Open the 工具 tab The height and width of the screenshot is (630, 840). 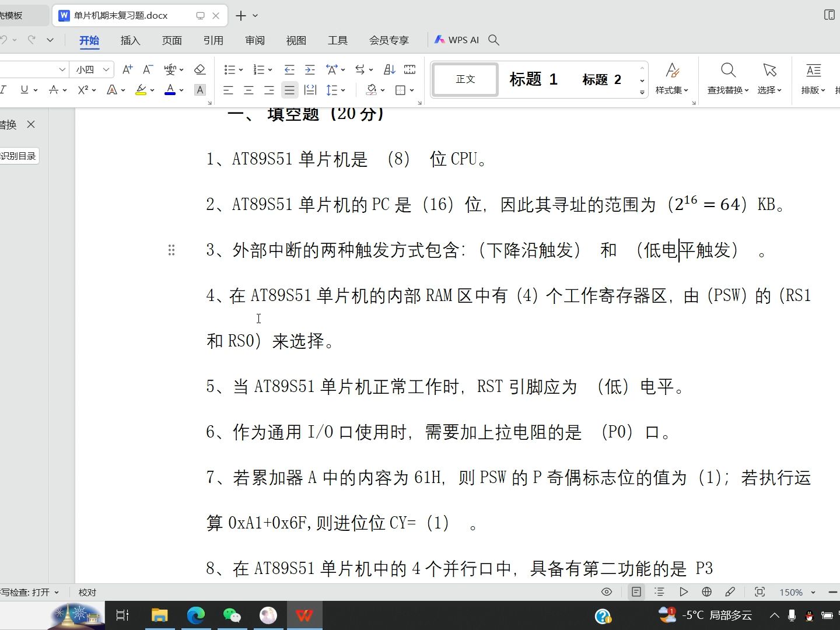337,40
